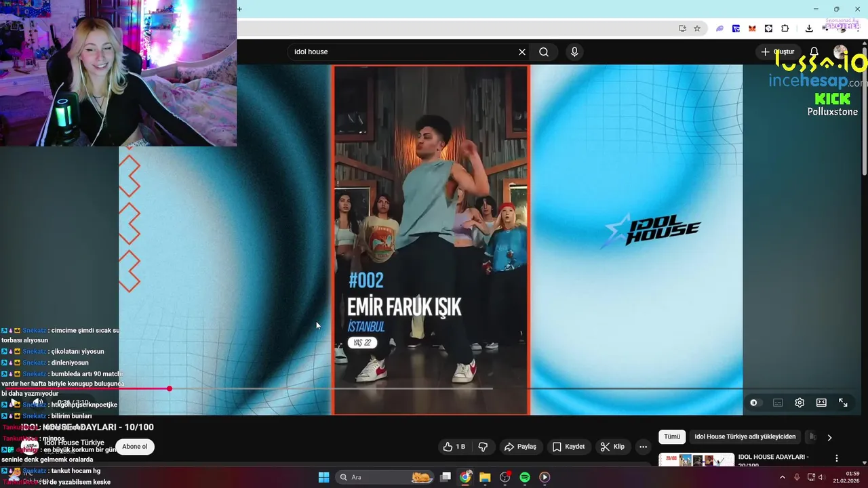Viewport: 868px width, 488px height.
Task: Open options for IDOL HOUSE ADAYLARI 20/100
Action: [x=837, y=459]
